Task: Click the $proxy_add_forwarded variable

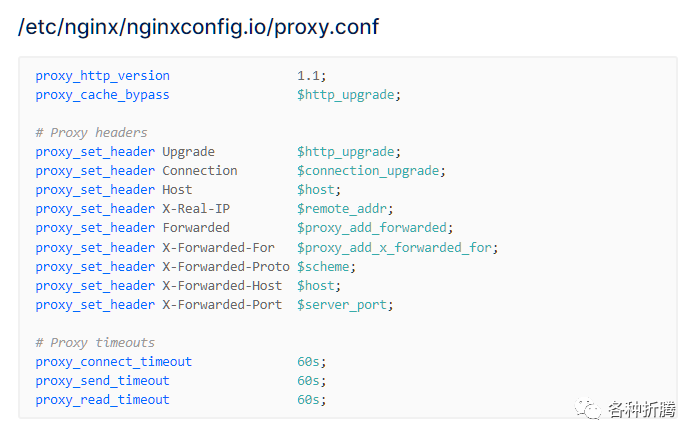Action: click(x=372, y=228)
